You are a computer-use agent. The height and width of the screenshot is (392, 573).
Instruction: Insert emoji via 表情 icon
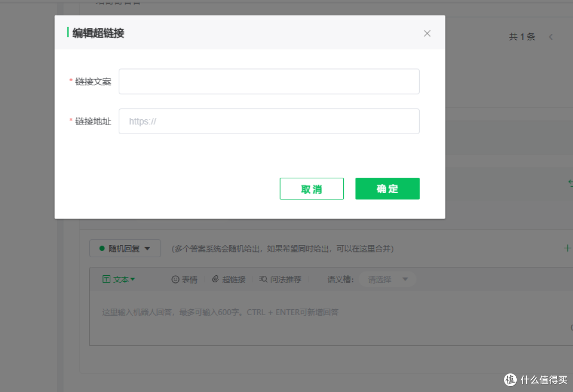pos(184,280)
